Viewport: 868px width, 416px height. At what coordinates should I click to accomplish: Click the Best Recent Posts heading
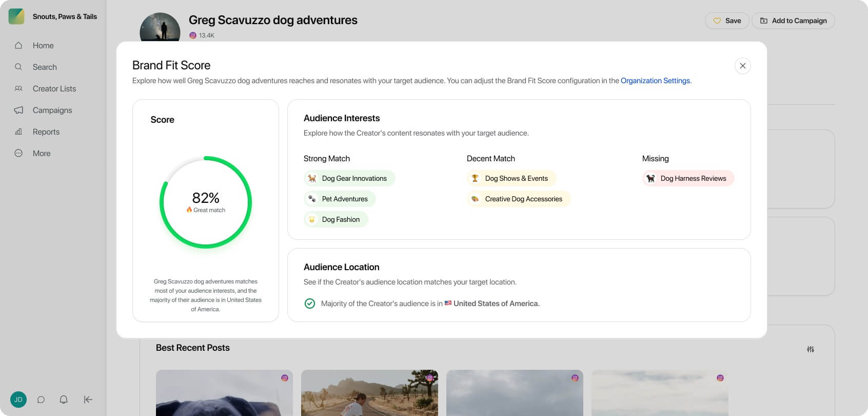coord(193,348)
